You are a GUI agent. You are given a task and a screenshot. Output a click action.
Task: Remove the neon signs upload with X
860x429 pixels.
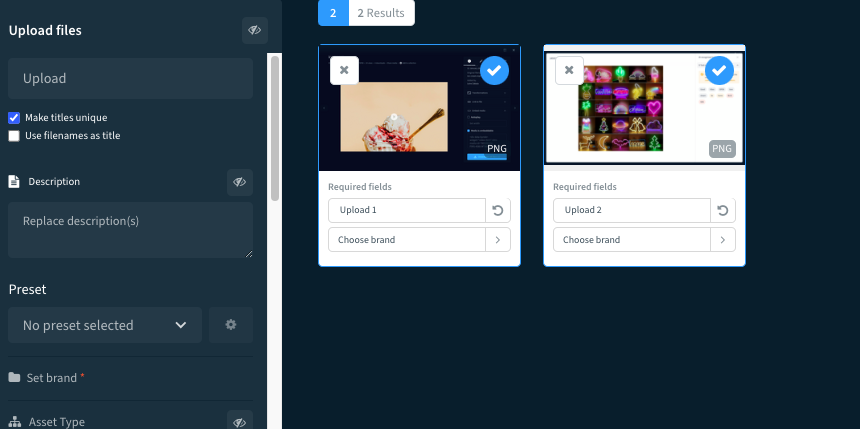[x=569, y=70]
